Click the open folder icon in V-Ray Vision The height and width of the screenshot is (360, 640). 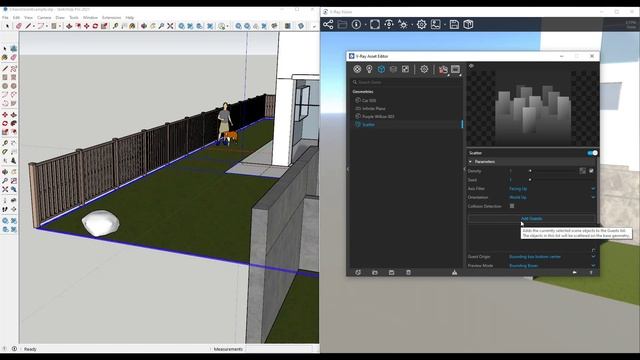pos(342,24)
